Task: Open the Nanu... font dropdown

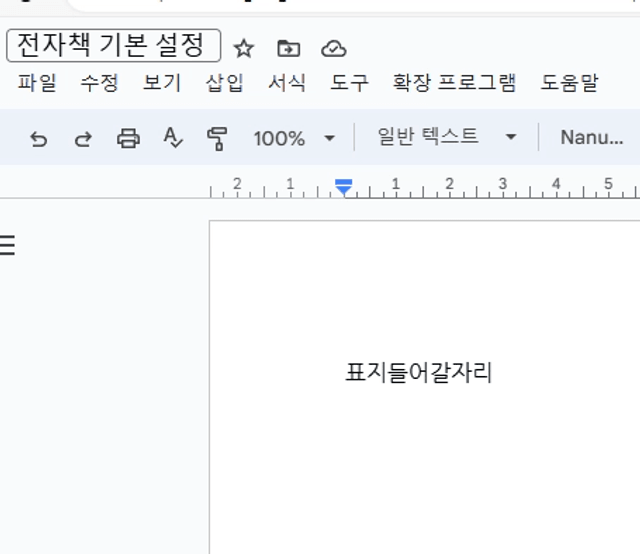Action: pyautogui.click(x=592, y=138)
